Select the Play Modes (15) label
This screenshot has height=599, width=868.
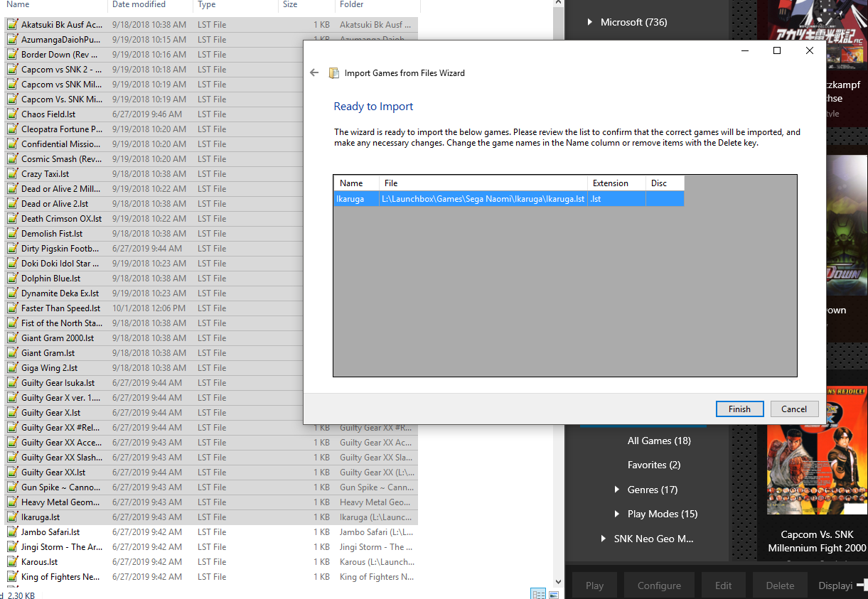pyautogui.click(x=663, y=514)
